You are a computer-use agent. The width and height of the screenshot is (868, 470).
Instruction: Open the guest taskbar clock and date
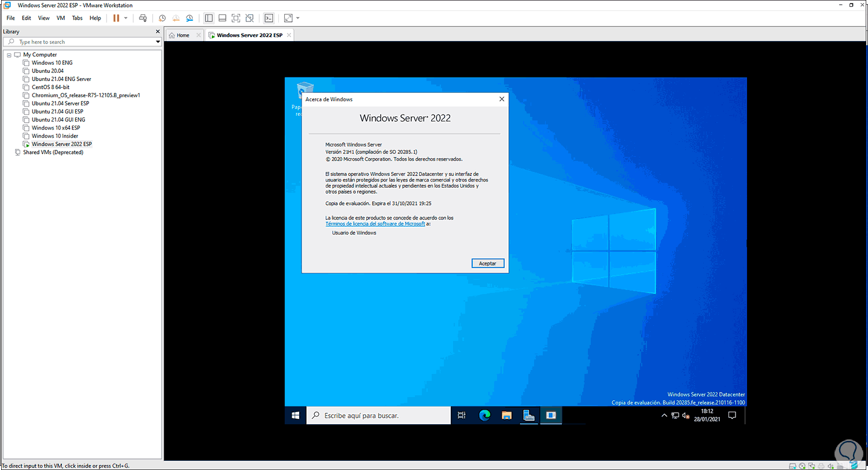pos(706,415)
